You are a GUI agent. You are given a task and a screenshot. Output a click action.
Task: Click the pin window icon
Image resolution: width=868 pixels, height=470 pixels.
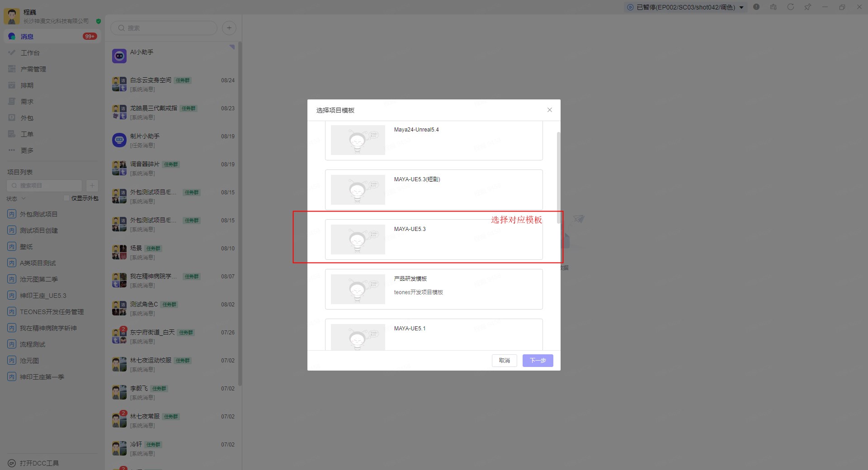pyautogui.click(x=807, y=7)
